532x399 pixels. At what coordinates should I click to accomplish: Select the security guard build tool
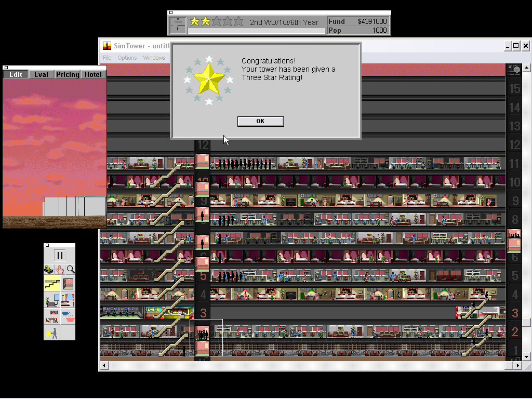click(52, 332)
